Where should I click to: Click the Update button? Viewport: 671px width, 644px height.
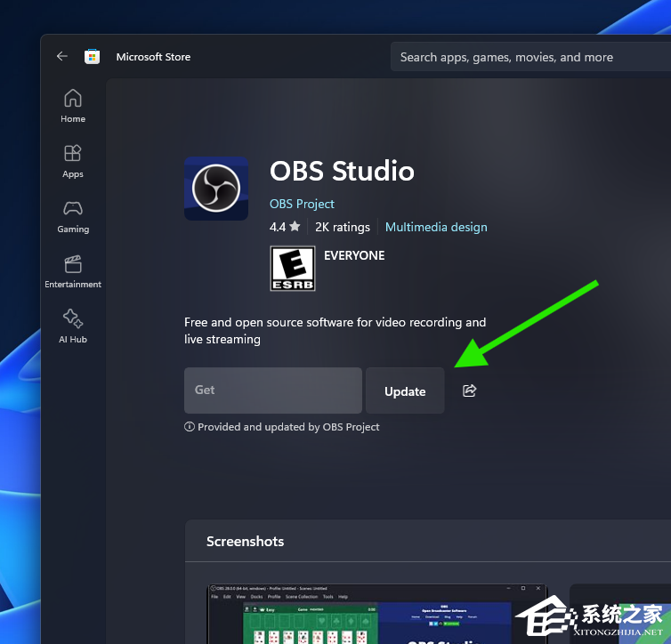[405, 390]
